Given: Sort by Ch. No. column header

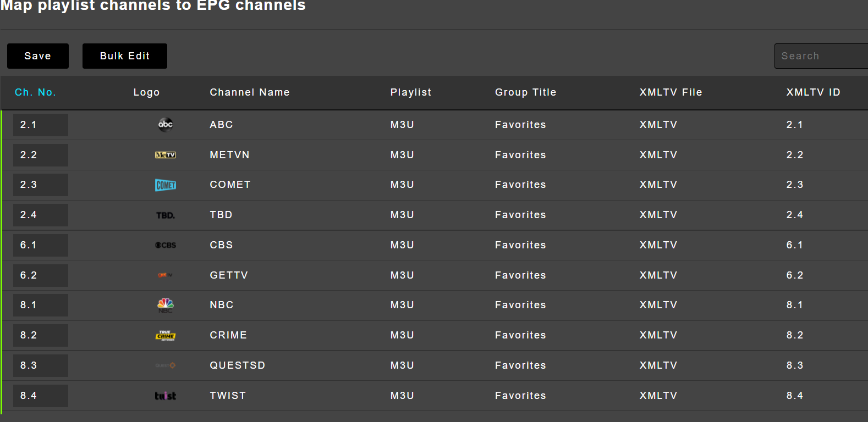Looking at the screenshot, I should (35, 92).
